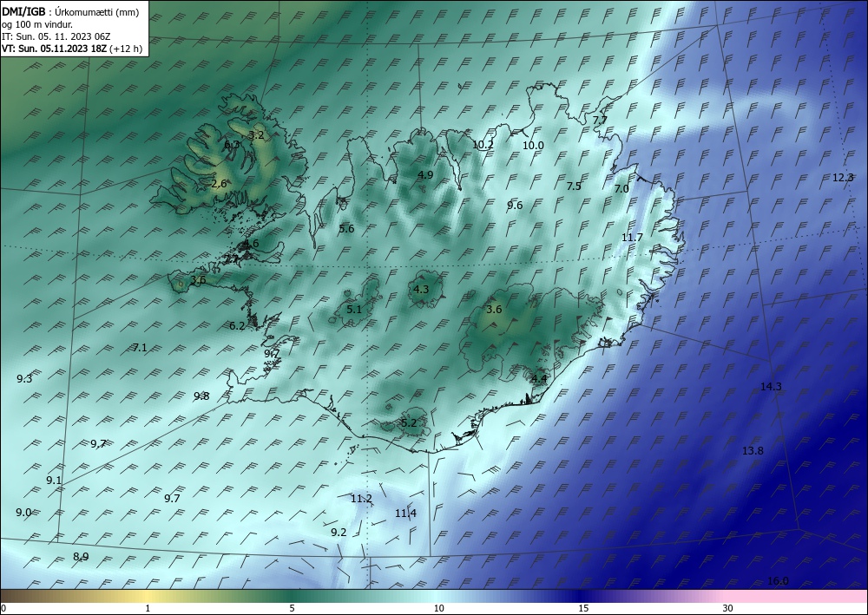Click the title line "DMI/IGB : Úrkomumætti (mm)"
The width and height of the screenshot is (868, 615).
pyautogui.click(x=70, y=12)
